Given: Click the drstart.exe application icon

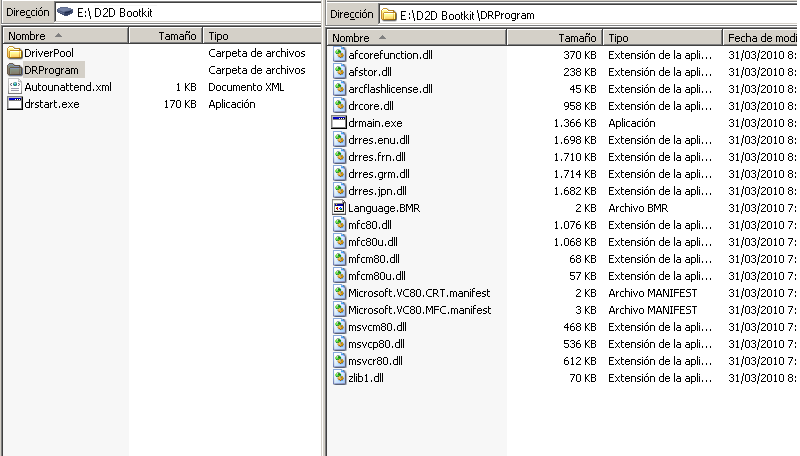Looking at the screenshot, I should tap(15, 104).
